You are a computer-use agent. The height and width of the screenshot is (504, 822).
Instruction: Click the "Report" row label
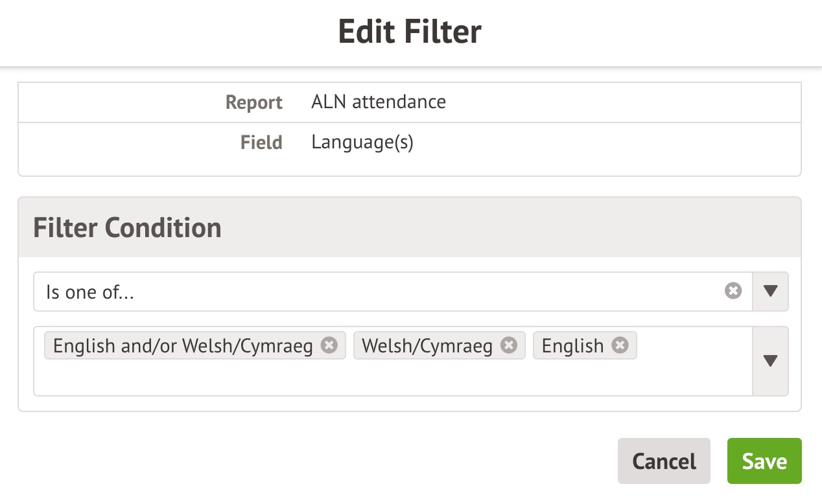coord(253,102)
